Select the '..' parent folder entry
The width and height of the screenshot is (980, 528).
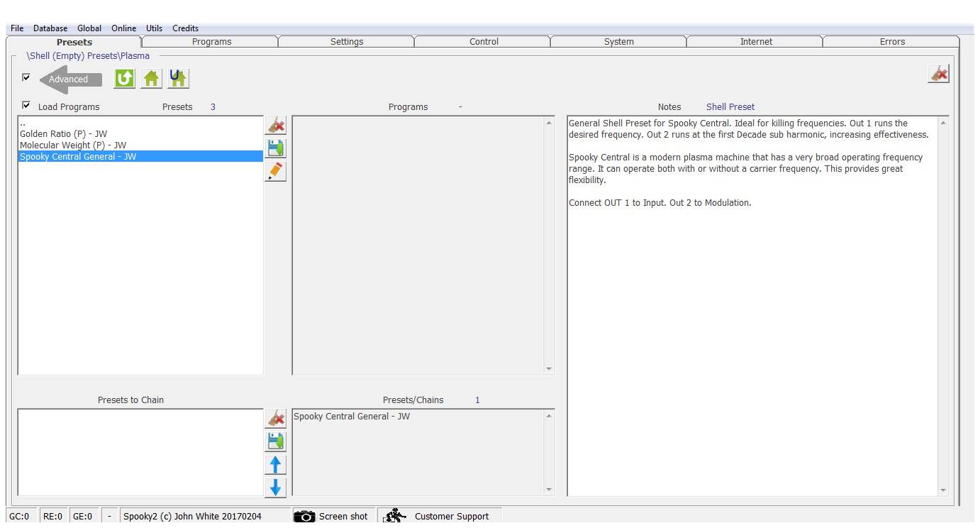tap(140, 123)
